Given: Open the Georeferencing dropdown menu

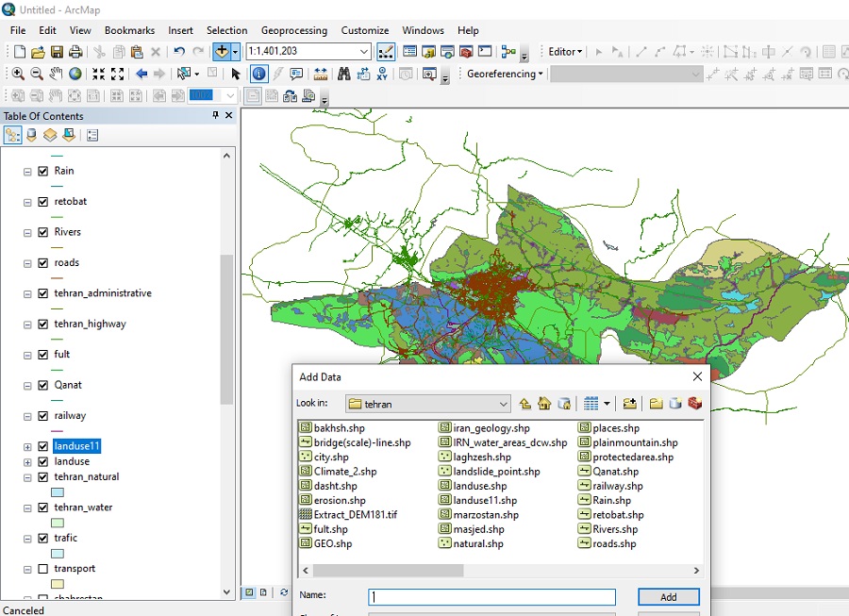Looking at the screenshot, I should 505,74.
